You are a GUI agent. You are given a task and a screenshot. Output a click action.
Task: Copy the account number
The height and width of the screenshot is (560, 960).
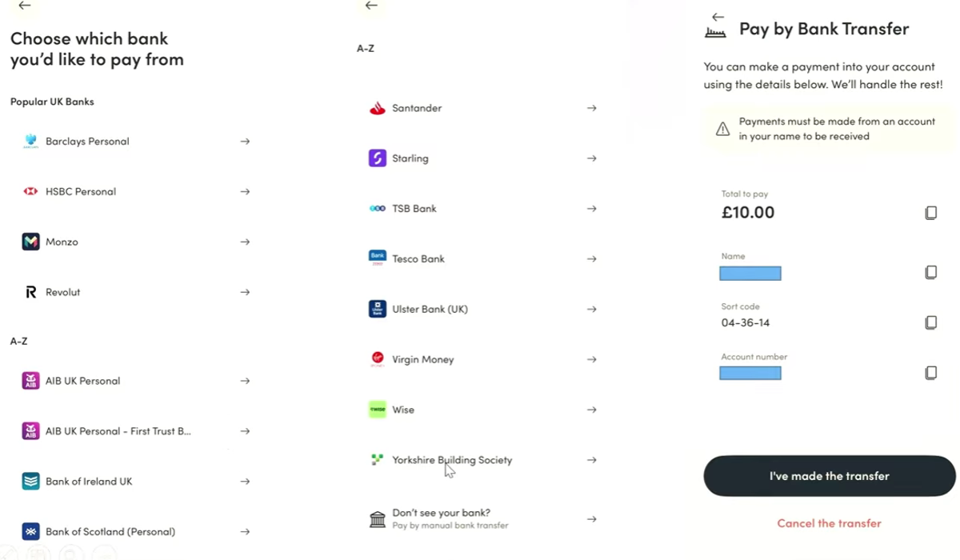[930, 373]
